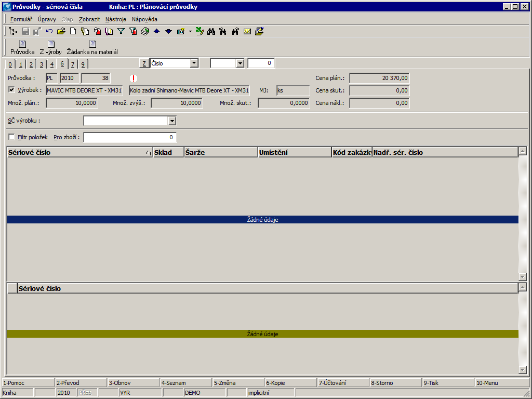The height and width of the screenshot is (399, 532).
Task: Click the filter funnel toolbar icon
Action: click(x=121, y=31)
